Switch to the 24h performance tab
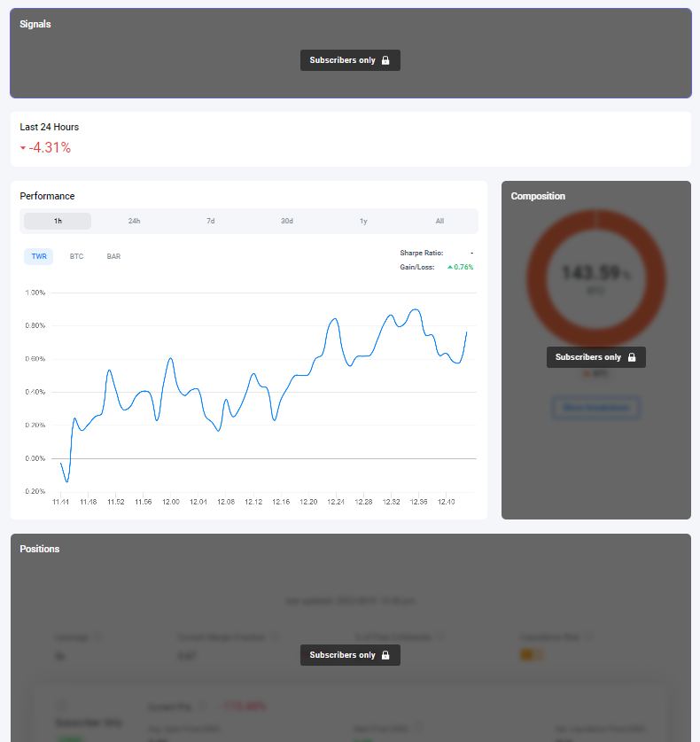 coord(134,221)
